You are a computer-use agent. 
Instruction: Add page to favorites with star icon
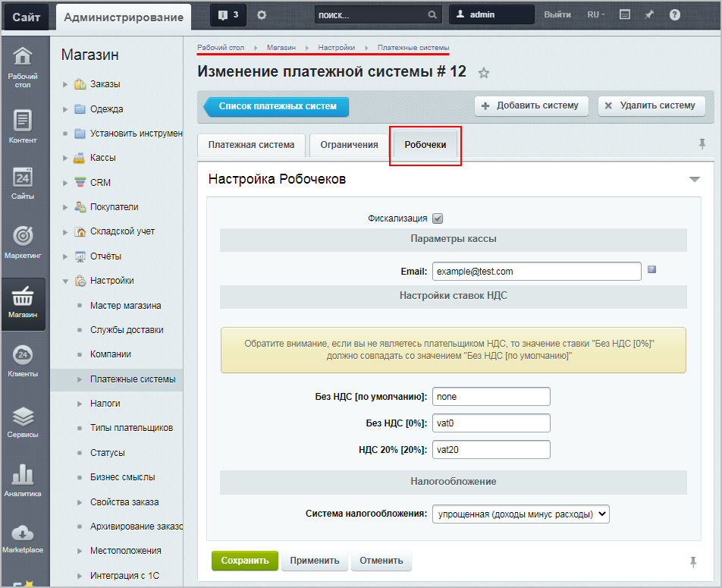(x=484, y=73)
